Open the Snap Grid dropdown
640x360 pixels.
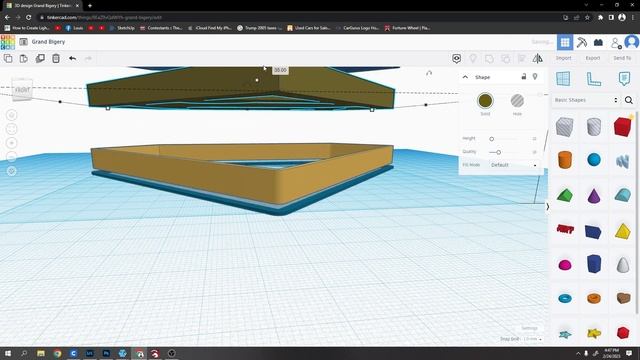click(x=532, y=339)
